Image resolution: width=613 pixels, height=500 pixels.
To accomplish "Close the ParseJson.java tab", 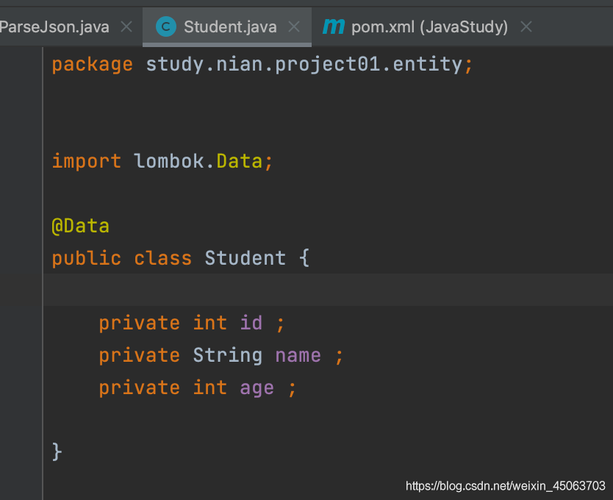I will (x=126, y=27).
